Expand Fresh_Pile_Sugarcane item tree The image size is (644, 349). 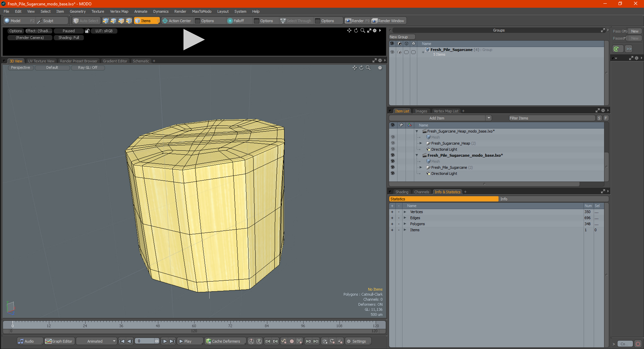click(x=421, y=167)
